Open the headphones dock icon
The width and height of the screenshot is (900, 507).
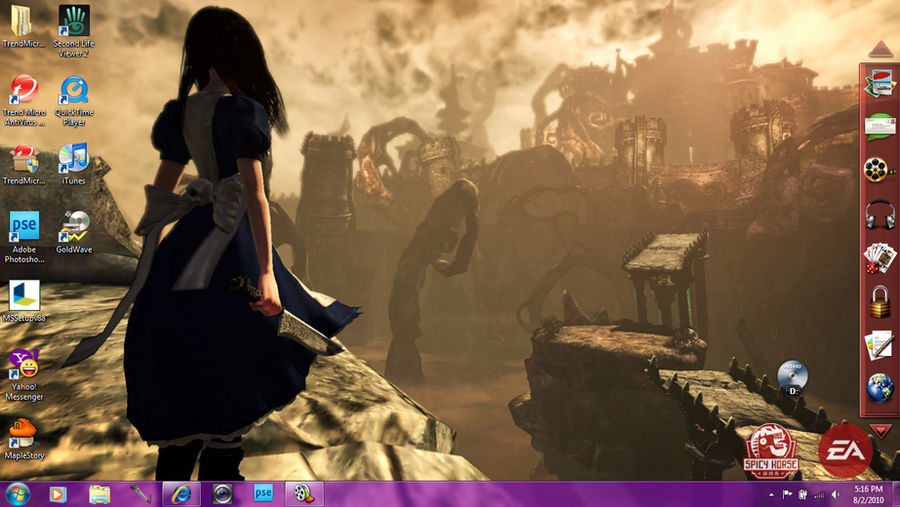coord(879,214)
